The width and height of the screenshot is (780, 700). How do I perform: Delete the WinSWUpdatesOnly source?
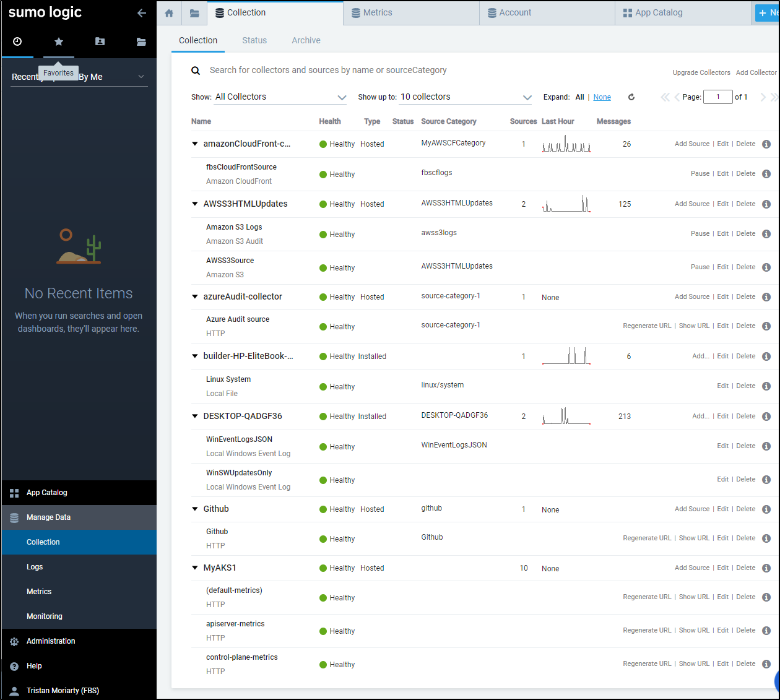coord(746,480)
